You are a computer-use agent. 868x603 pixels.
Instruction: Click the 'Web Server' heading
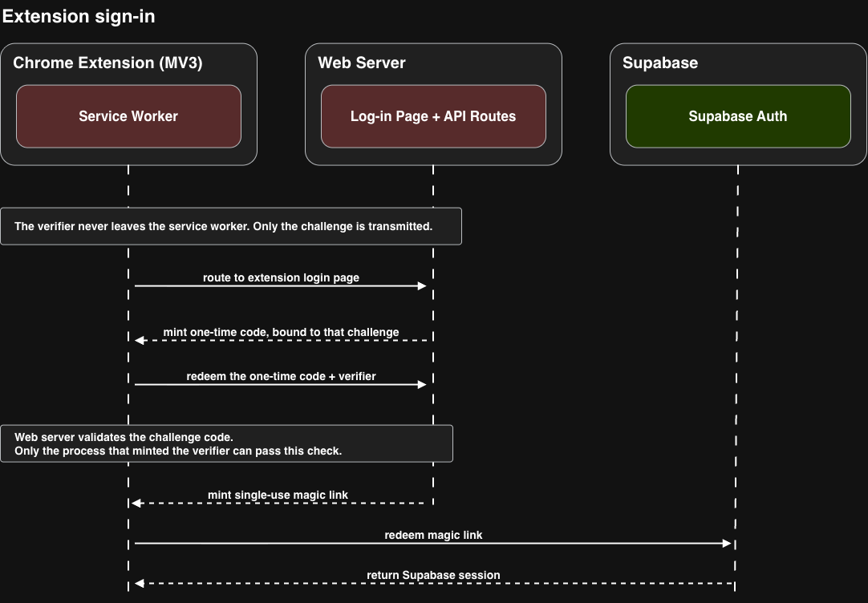tap(362, 63)
